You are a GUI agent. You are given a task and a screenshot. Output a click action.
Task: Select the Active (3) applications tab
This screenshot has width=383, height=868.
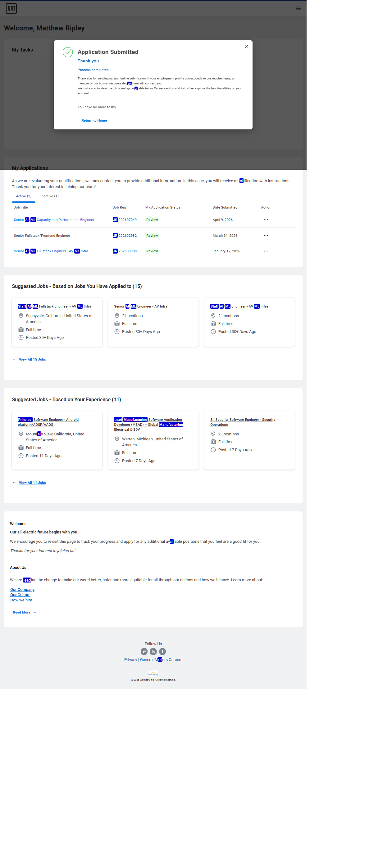24,196
